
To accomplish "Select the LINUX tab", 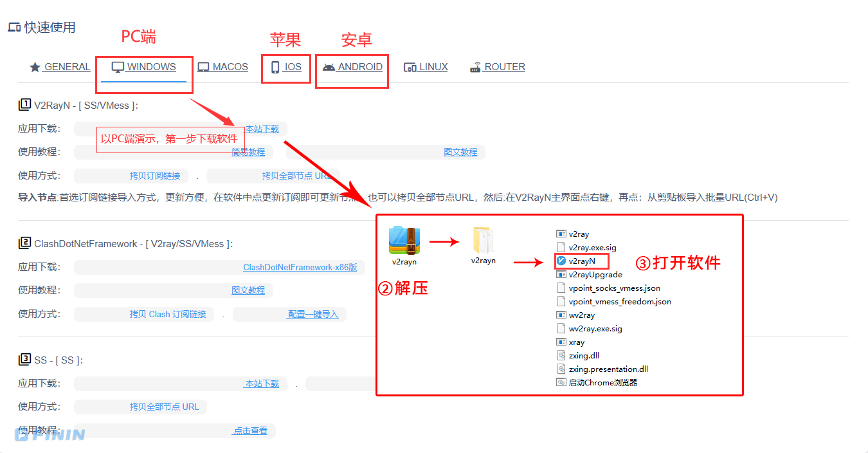I will [x=426, y=67].
